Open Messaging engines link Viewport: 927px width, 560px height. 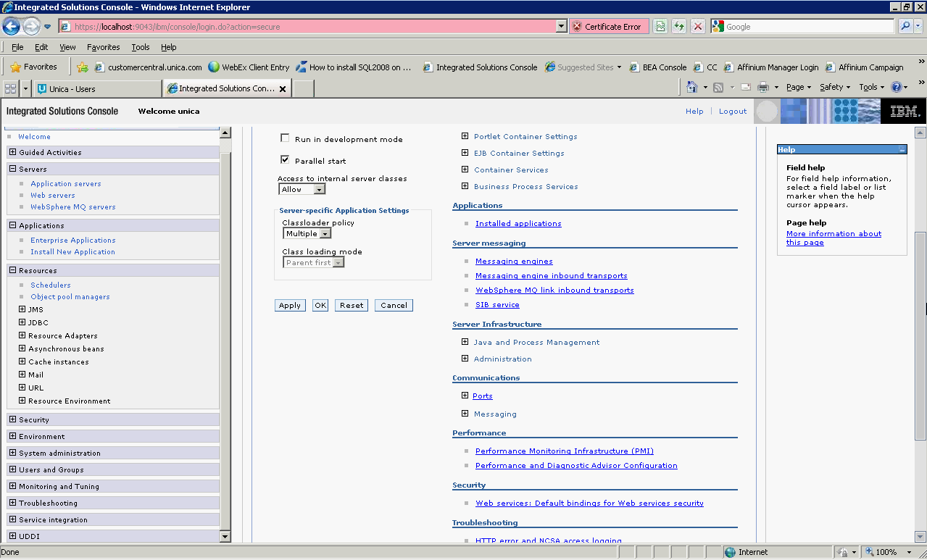pos(514,262)
